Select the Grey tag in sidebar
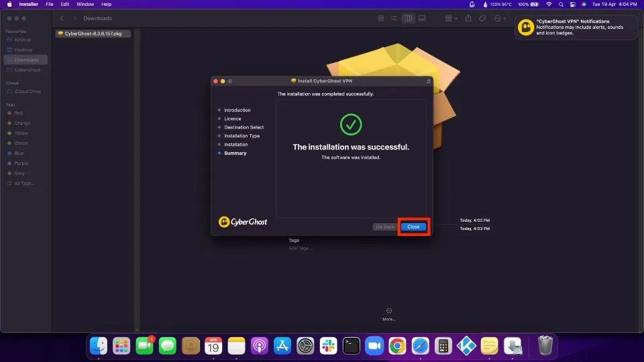644x362 pixels. 19,173
